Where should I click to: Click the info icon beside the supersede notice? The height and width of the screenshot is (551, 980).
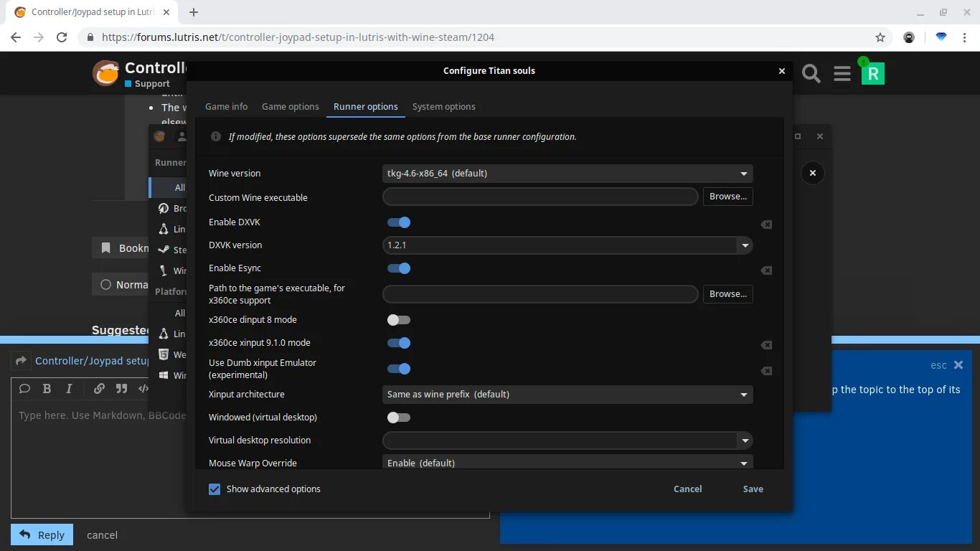coord(215,136)
